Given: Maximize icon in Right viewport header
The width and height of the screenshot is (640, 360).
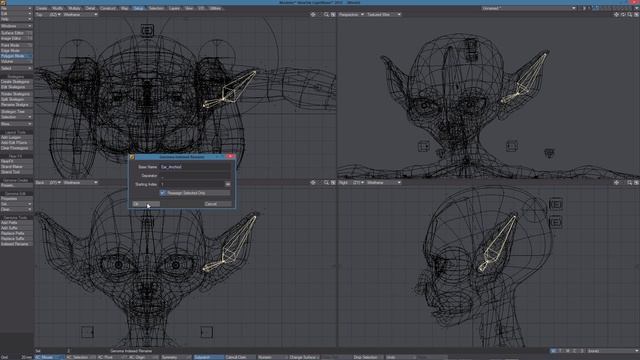Looking at the screenshot, I should [x=636, y=183].
